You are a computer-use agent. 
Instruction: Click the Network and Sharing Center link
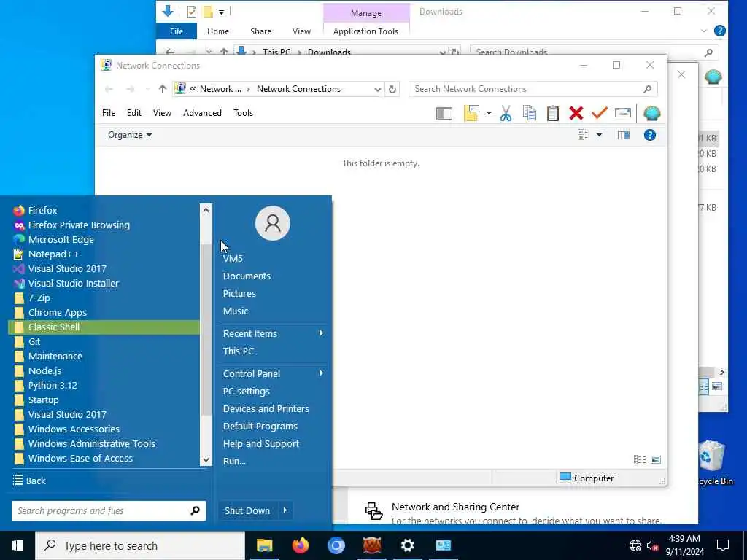point(455,507)
